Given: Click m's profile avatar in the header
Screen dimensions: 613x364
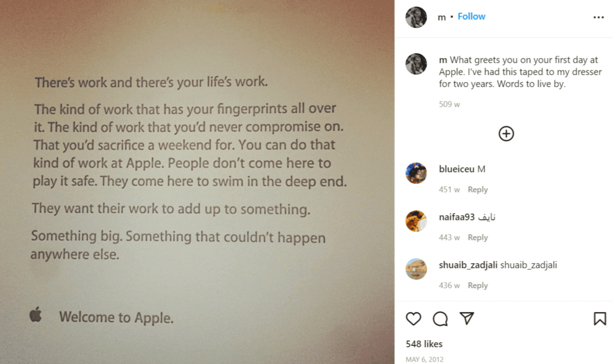Looking at the screenshot, I should pos(416,17).
